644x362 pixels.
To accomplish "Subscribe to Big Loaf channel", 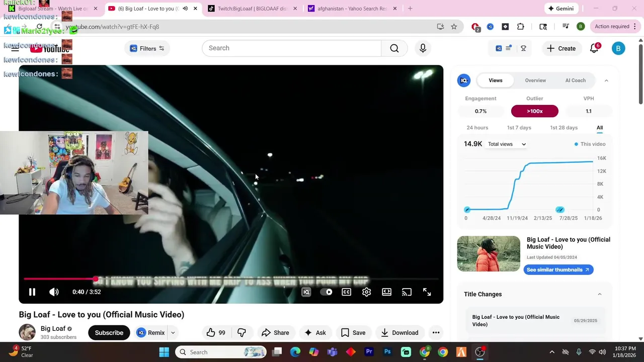I will click(109, 332).
